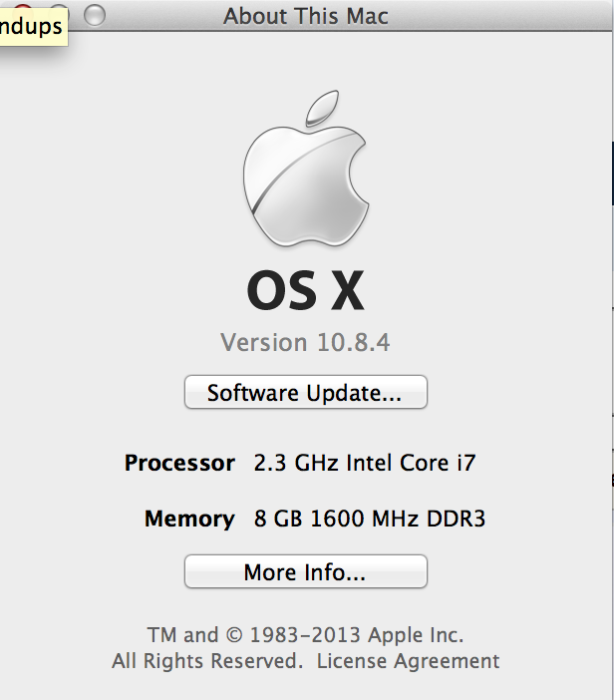Image resolution: width=614 pixels, height=700 pixels.
Task: Click the About This Mac title bar
Action: point(306,16)
